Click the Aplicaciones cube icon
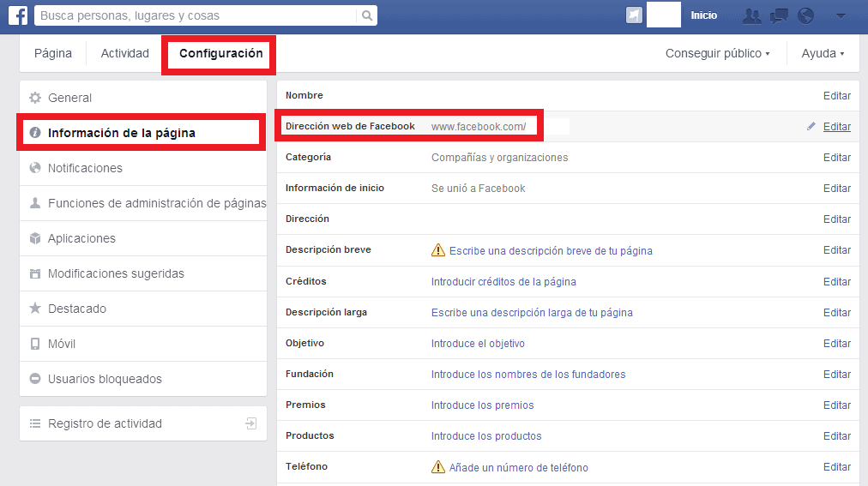 [x=35, y=238]
